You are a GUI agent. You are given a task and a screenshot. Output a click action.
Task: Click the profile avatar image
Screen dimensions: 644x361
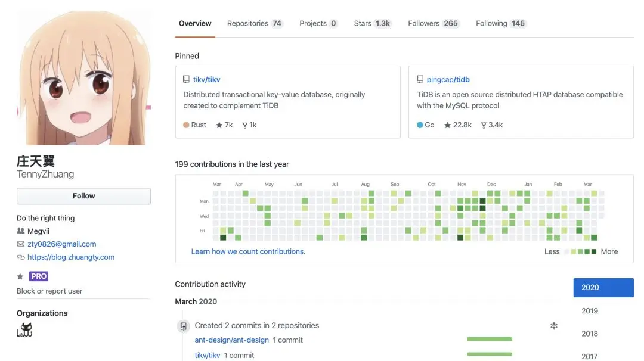(x=84, y=78)
